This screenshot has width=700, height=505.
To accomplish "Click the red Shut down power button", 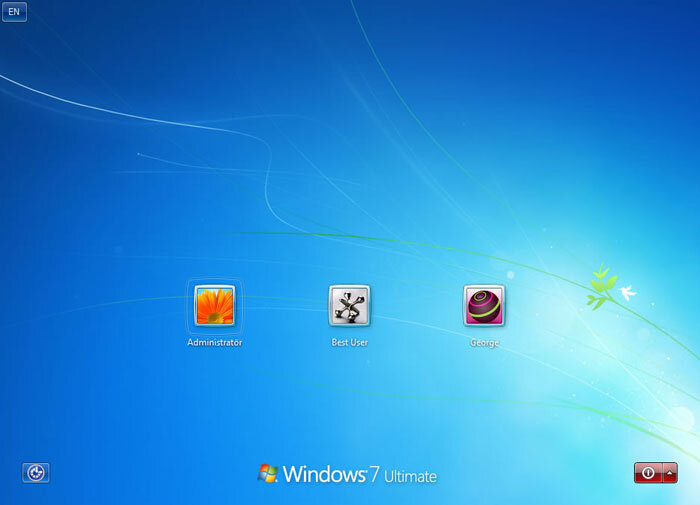I will point(648,473).
